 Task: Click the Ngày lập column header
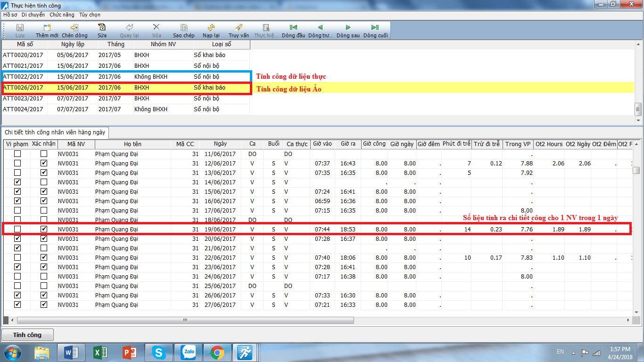(x=73, y=44)
